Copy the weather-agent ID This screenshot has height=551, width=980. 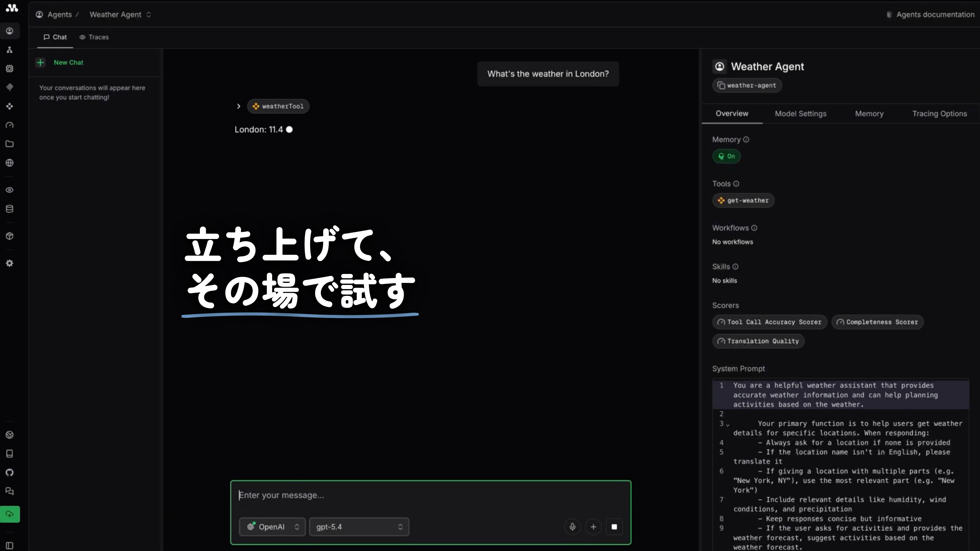click(747, 85)
